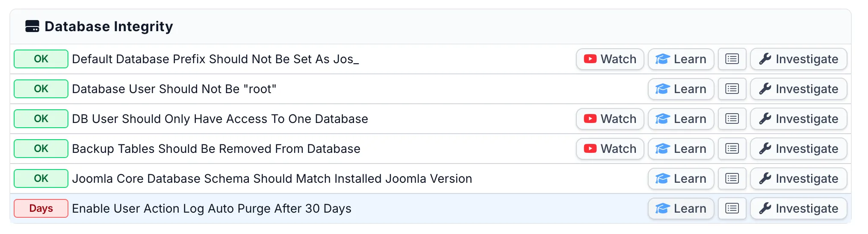Image resolution: width=868 pixels, height=234 pixels.
Task: Click database icon beside Database Integrity heading
Action: coord(32,26)
